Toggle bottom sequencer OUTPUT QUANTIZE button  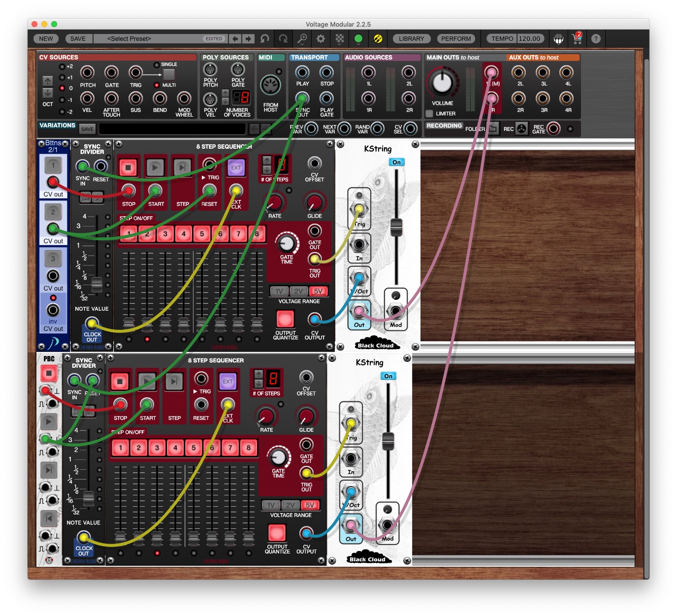click(277, 533)
